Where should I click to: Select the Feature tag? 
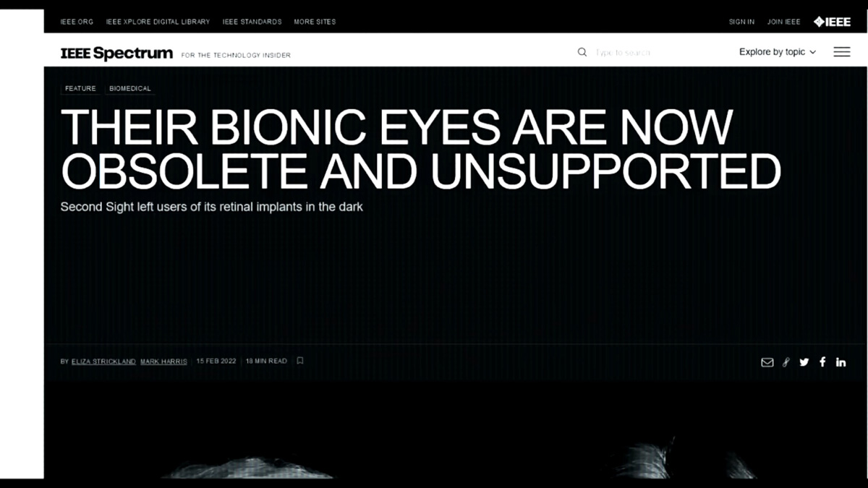pyautogui.click(x=80, y=88)
